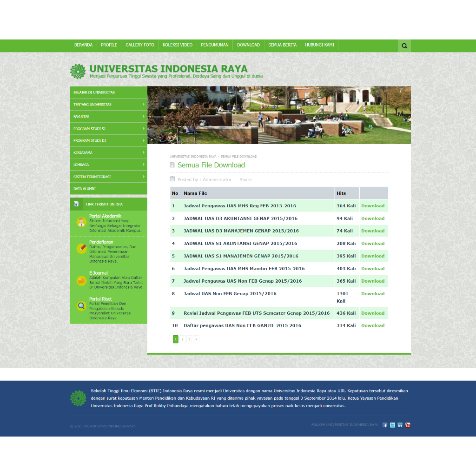Open the Twitter icon in the footer

[392, 425]
